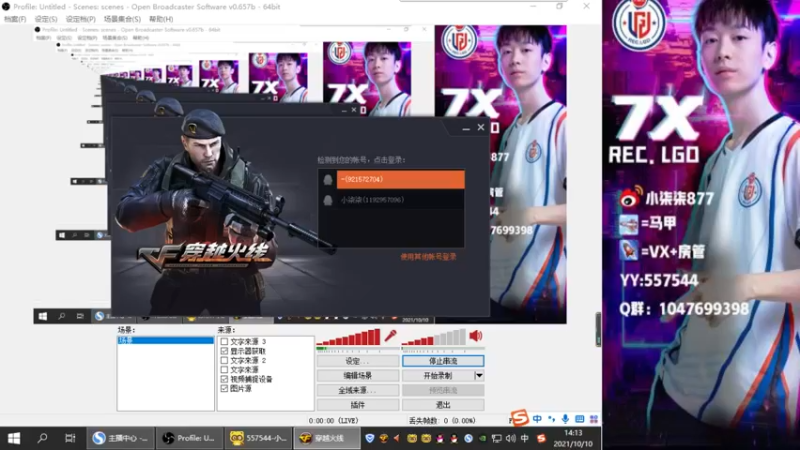Open the Windows Start menu

(14, 438)
